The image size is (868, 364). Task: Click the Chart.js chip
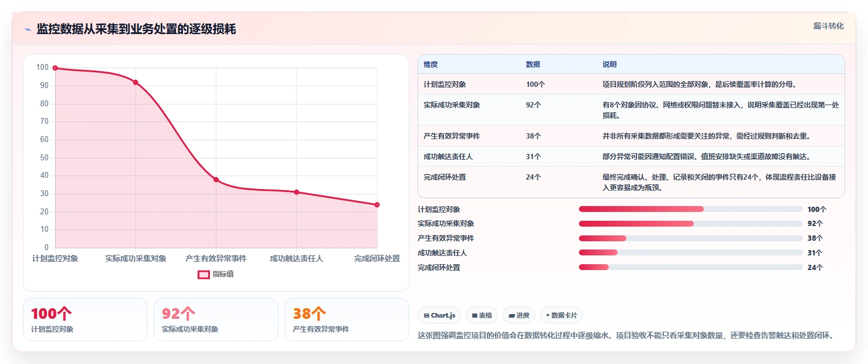[439, 315]
